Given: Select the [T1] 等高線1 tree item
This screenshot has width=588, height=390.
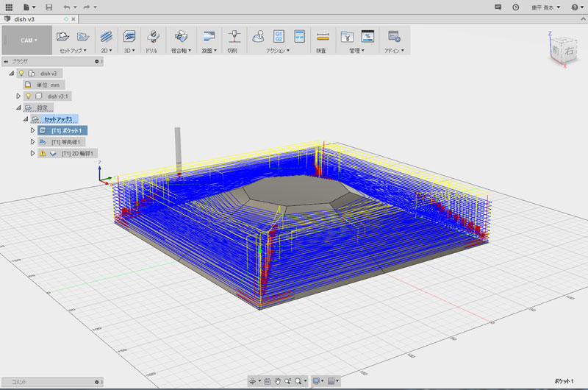Looking at the screenshot, I should pos(62,142).
